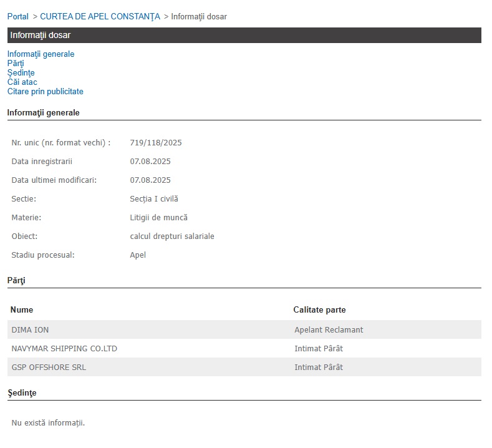Viewport: 492px width, 448px height.
Task: Jump to Informații generale anchor link
Action: coord(41,54)
